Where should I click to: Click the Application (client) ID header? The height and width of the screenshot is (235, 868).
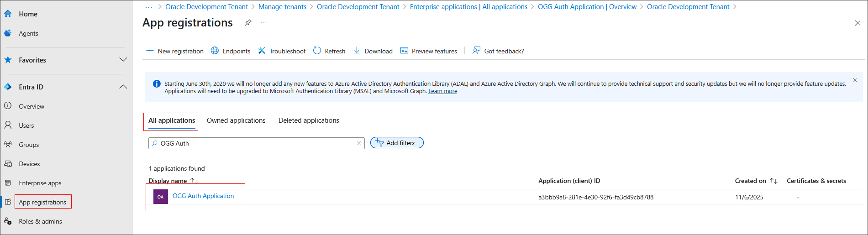[569, 181]
